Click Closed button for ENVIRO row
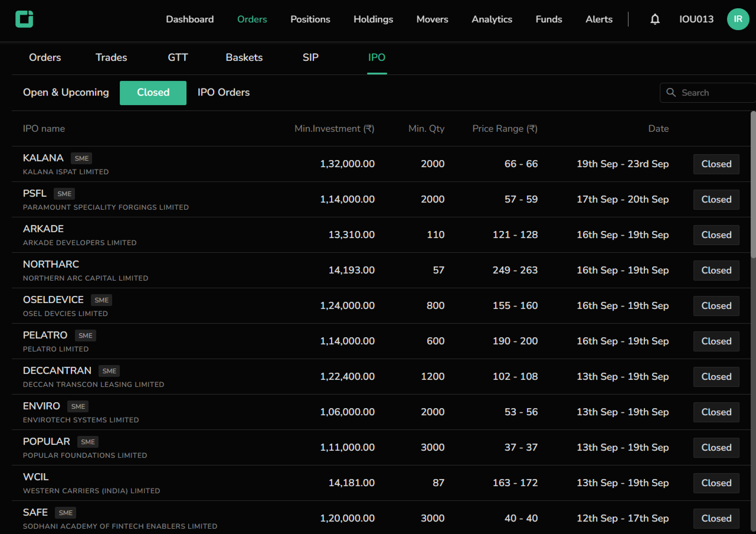This screenshot has height=534, width=756. point(716,412)
